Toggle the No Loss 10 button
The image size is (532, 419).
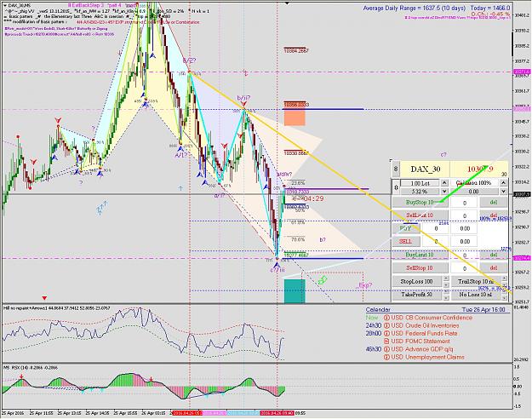(x=476, y=295)
